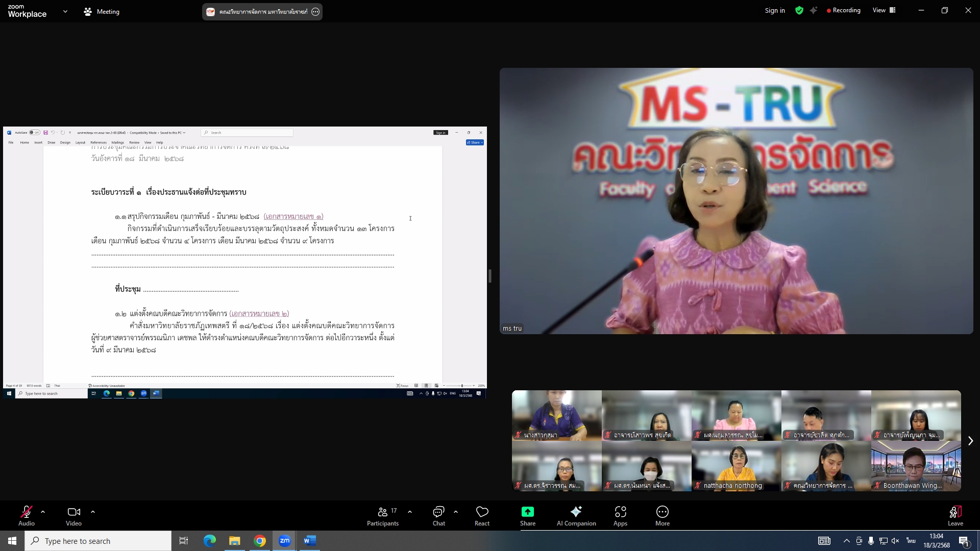Click the Sign in link
The height and width of the screenshot is (551, 980).
pyautogui.click(x=774, y=10)
